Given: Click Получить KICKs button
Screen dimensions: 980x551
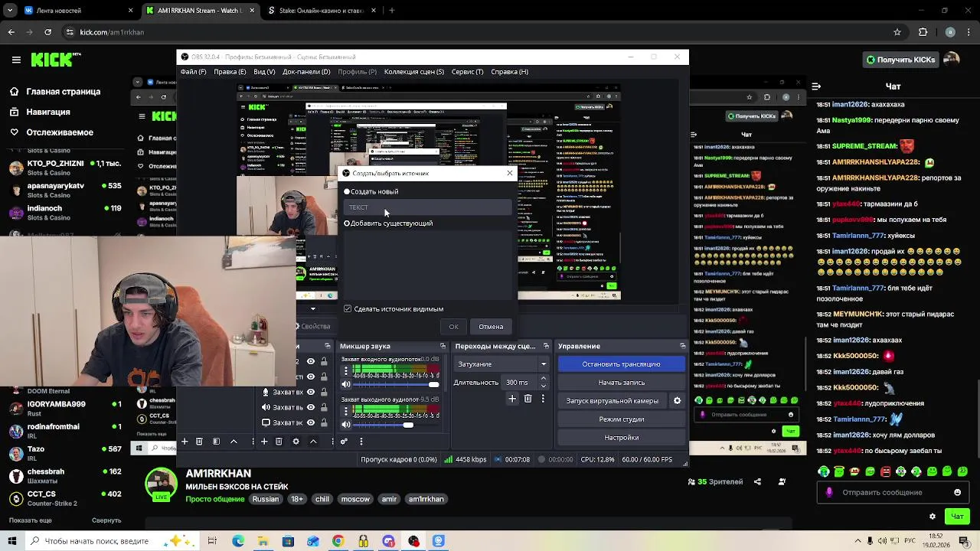Looking at the screenshot, I should coord(900,60).
